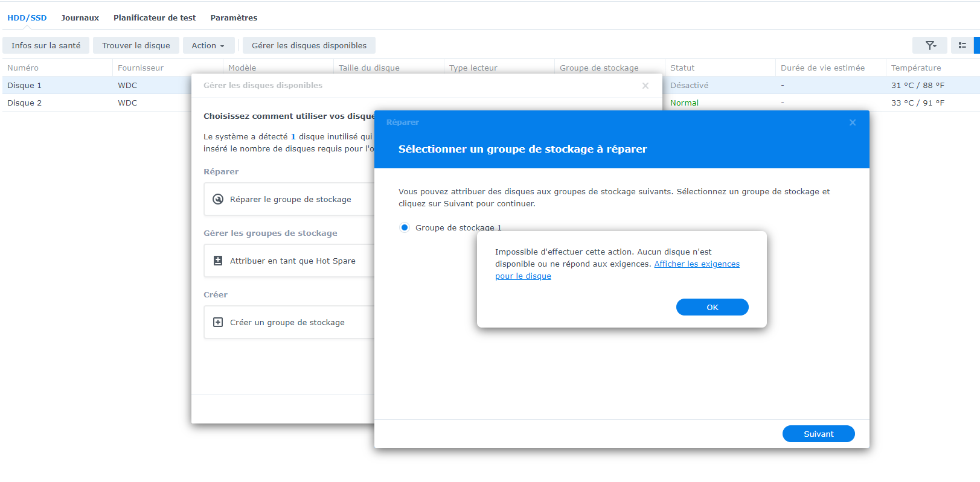Screen dimensions: 980x482
Task: Open the Planificateur de test tab
Action: click(x=155, y=17)
